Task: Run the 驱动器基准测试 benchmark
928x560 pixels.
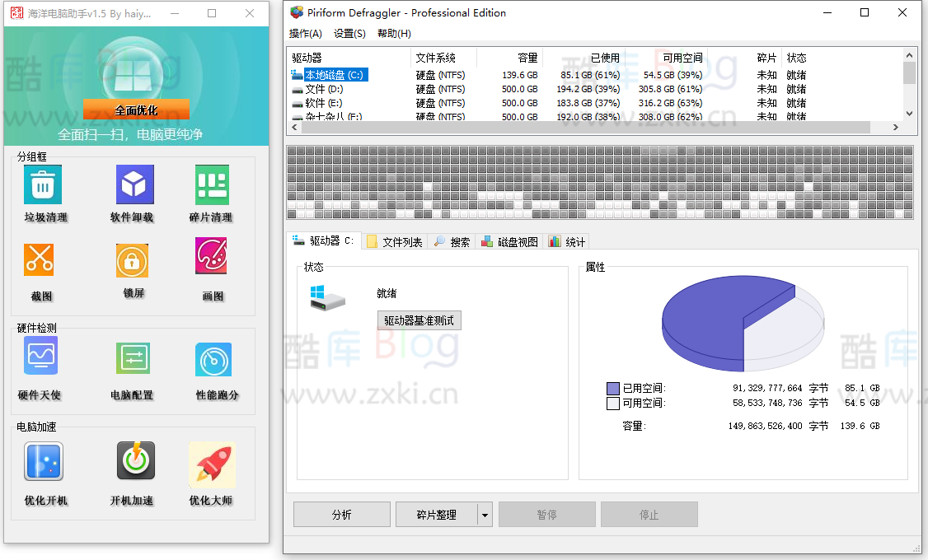Action: click(x=419, y=320)
